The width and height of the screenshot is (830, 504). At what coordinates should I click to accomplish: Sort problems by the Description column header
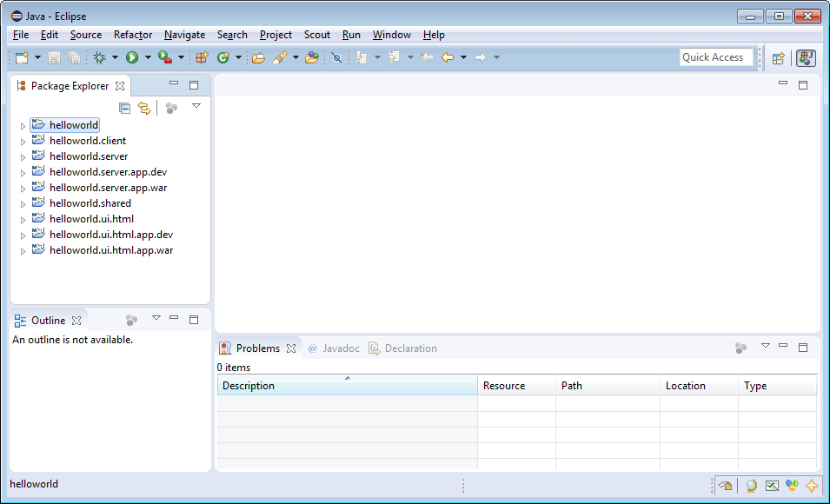pyautogui.click(x=348, y=386)
